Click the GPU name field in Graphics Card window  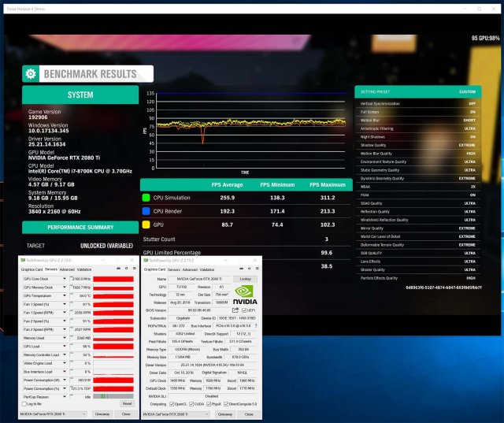[x=199, y=279]
